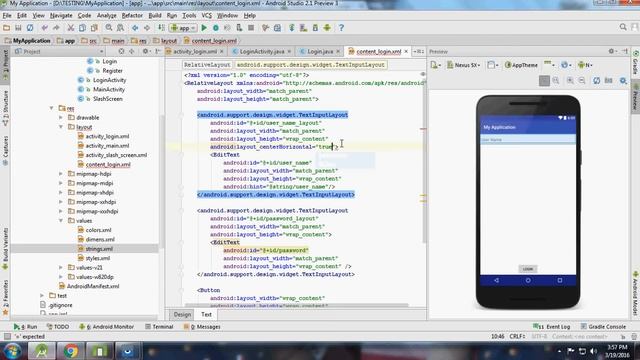Start debugging with the Debug icon
Screen dimensions: 640x360
[x=216, y=28]
